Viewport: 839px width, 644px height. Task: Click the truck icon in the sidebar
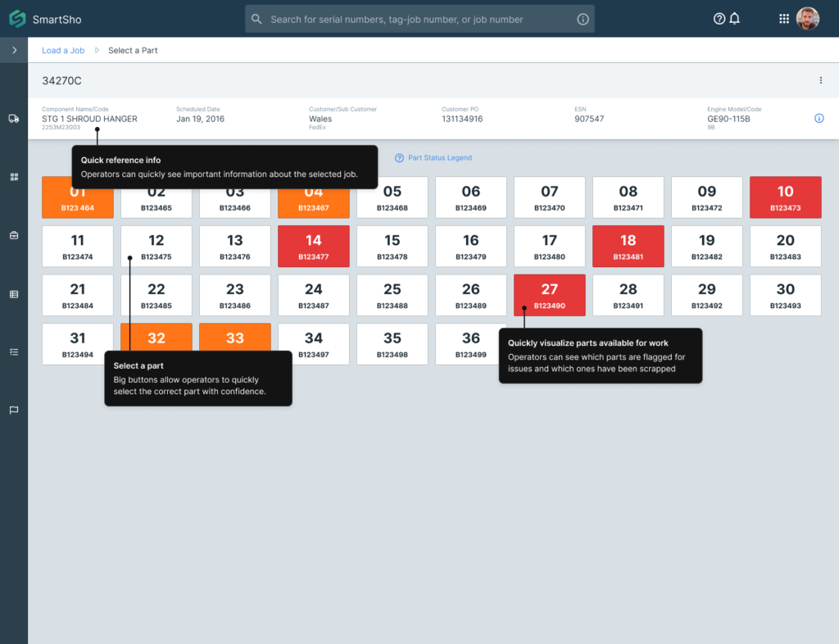tap(14, 119)
